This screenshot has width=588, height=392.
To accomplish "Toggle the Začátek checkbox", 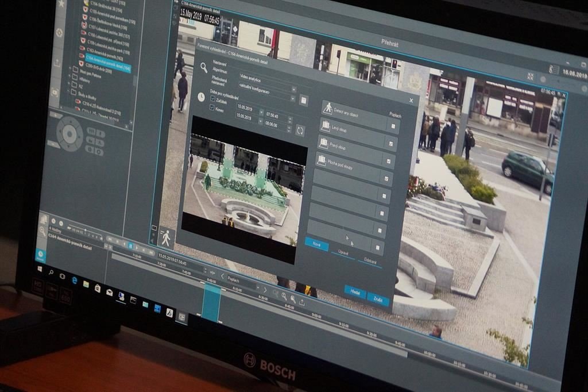I will [213, 99].
